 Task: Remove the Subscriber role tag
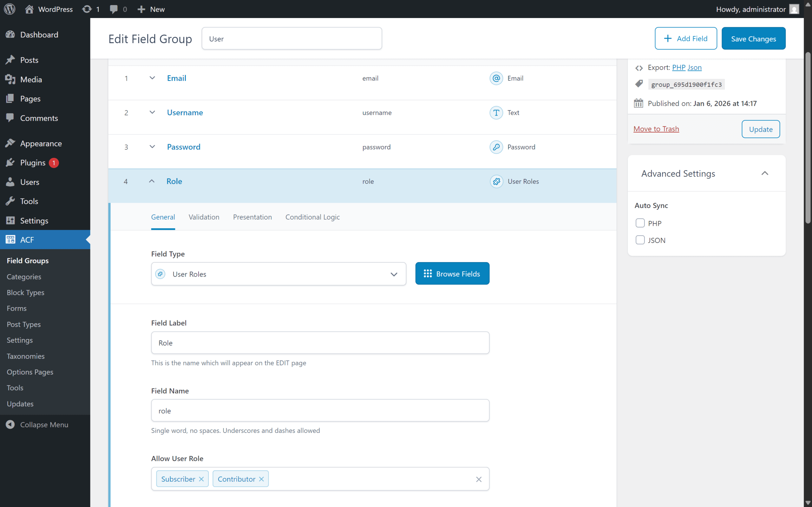tap(202, 479)
